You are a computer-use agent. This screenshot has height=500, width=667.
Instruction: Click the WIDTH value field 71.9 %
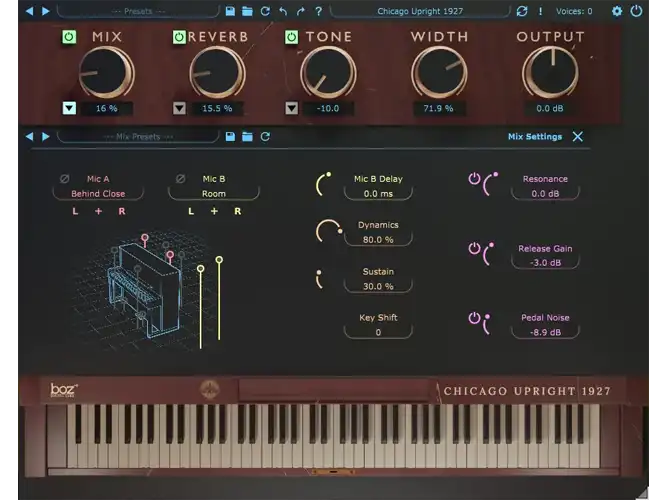pyautogui.click(x=439, y=109)
